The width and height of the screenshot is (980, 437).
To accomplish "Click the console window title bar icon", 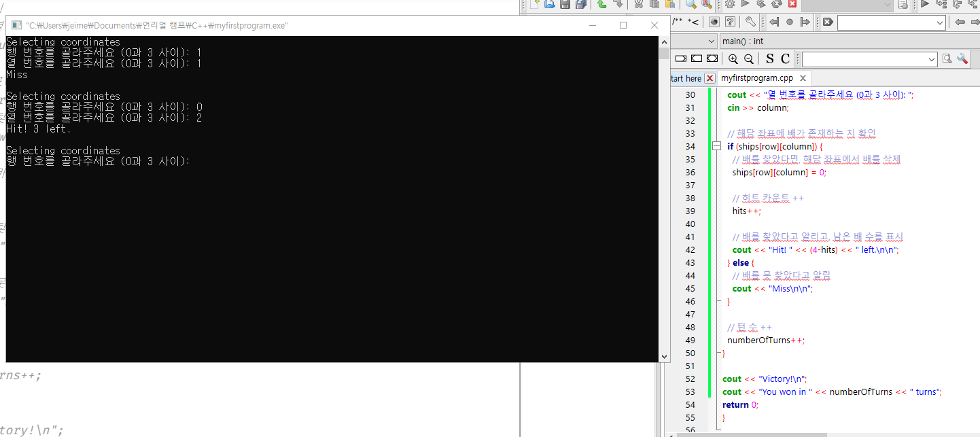I will 16,25.
